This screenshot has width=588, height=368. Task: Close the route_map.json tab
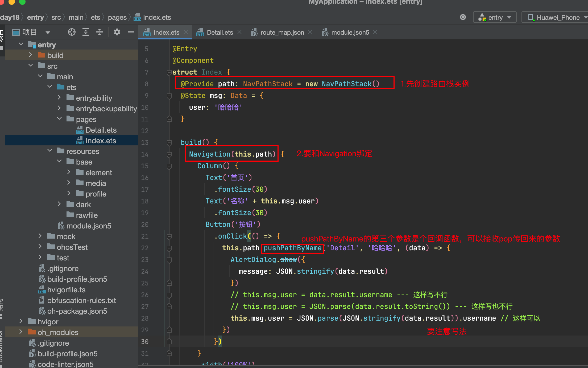coord(310,32)
